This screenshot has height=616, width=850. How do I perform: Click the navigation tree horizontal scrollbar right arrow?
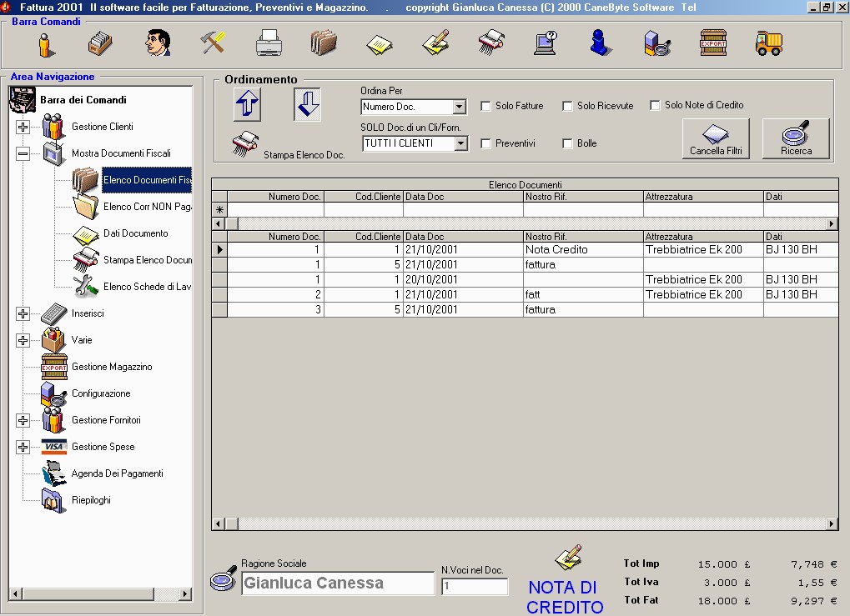(185, 593)
